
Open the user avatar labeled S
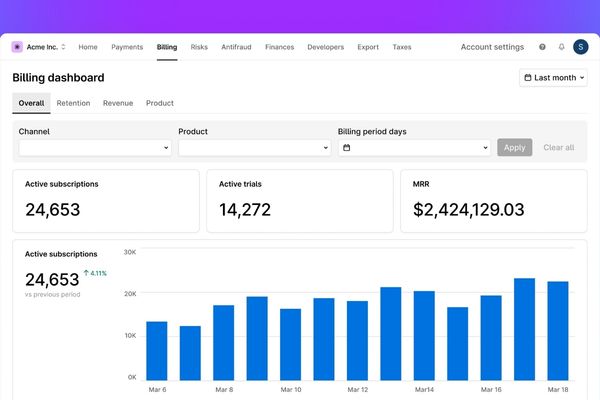[x=580, y=47]
